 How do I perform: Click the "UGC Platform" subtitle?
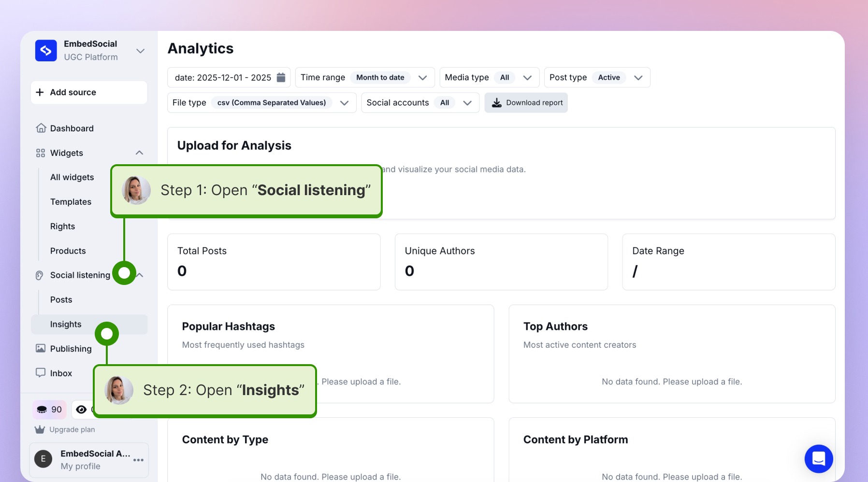(91, 57)
